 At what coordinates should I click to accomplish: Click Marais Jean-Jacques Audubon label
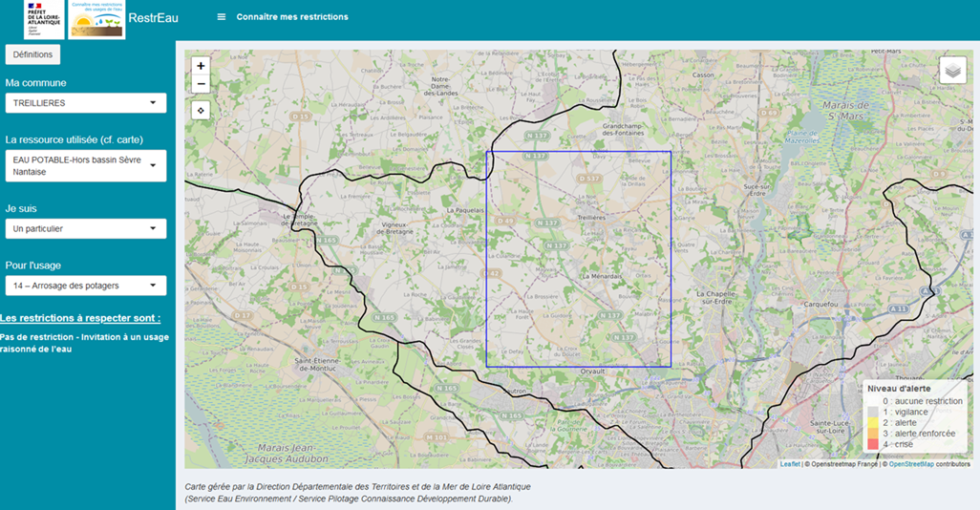286,453
